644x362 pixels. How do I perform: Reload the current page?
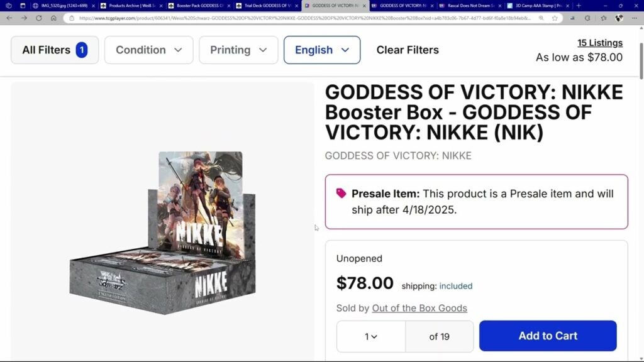38,18
